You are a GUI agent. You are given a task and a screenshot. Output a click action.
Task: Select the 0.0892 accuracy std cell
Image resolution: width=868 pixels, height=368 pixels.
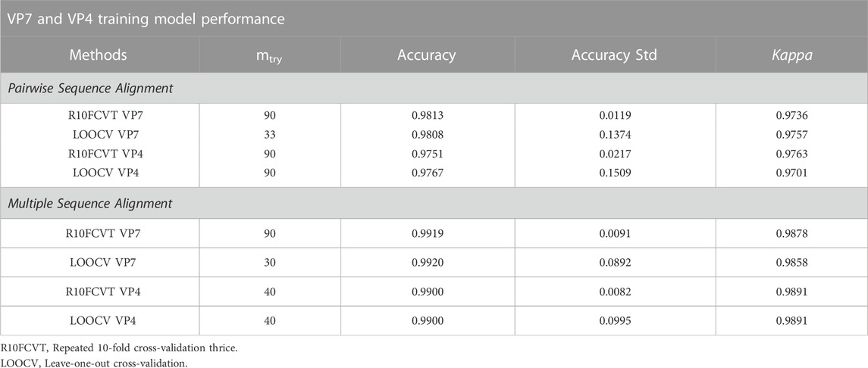click(615, 263)
